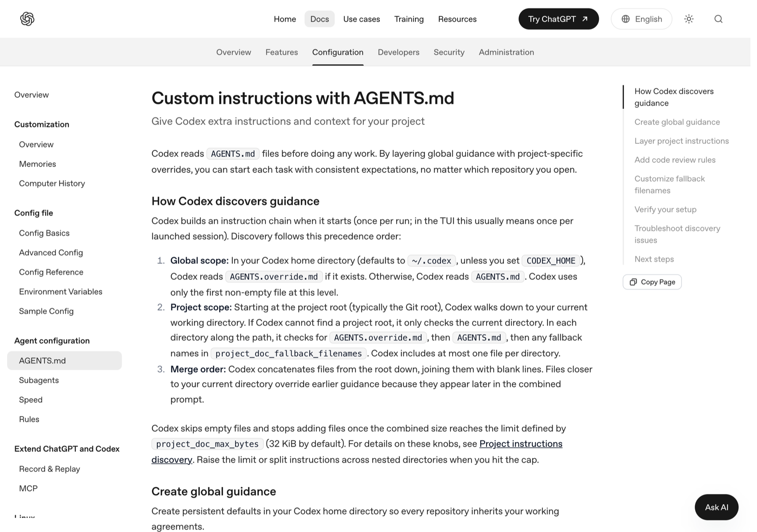Open Config Basics in the sidebar
The width and height of the screenshot is (757, 532).
tap(44, 233)
